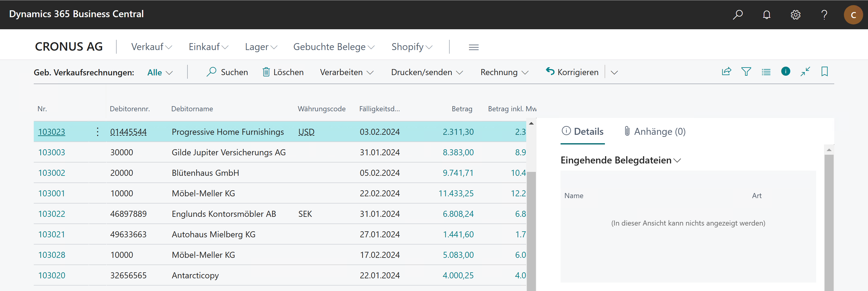Select Englunds Kontorsmöbler AB cell
This screenshot has height=291, width=868.
click(x=224, y=214)
